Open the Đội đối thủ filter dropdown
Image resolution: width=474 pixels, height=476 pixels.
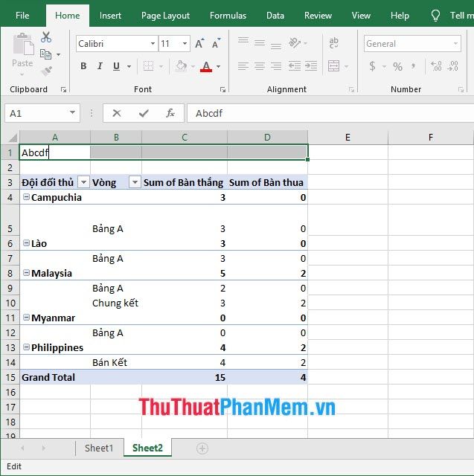click(83, 182)
